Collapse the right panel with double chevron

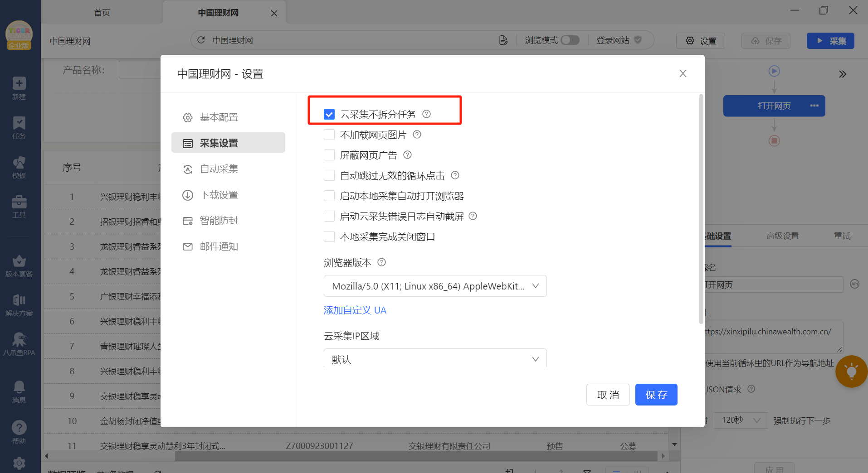tap(843, 74)
